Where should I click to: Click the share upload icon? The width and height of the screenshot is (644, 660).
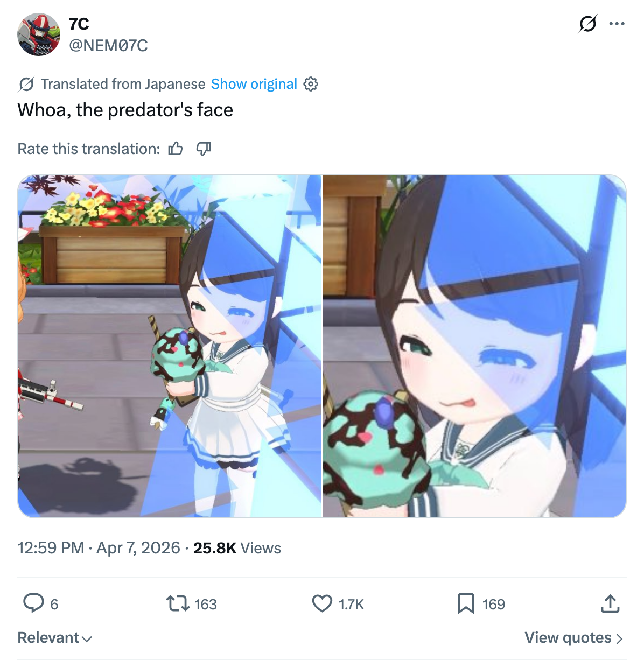(x=610, y=603)
